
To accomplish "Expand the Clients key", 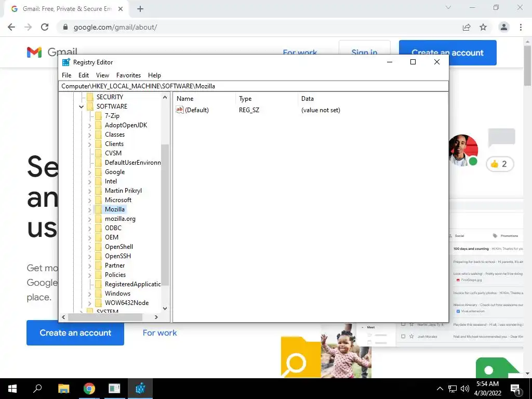I will pyautogui.click(x=89, y=144).
